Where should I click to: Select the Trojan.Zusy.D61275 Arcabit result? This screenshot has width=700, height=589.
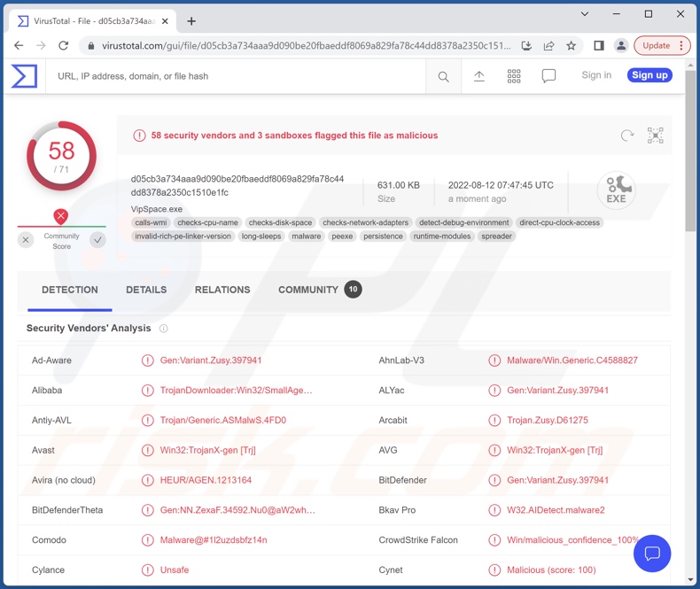[548, 420]
